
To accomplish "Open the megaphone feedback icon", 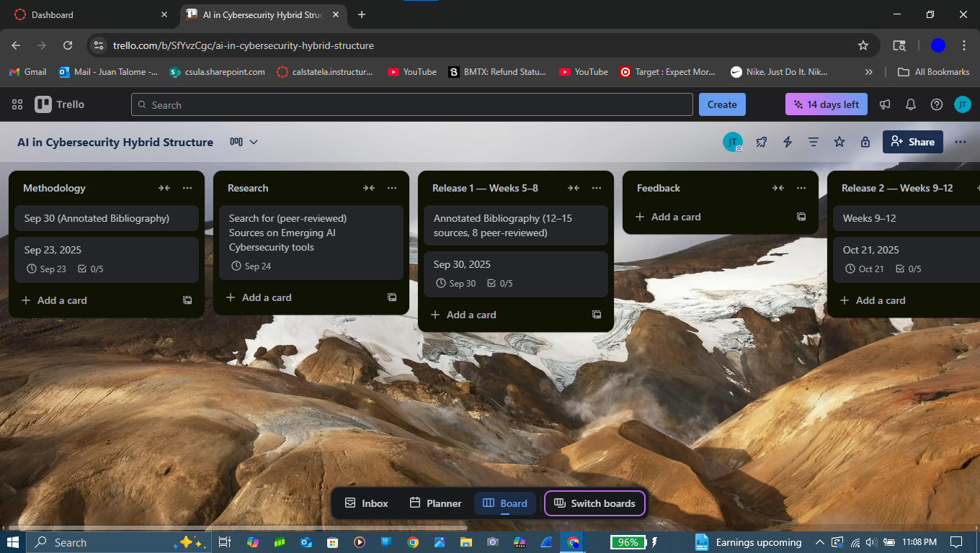I will [x=885, y=104].
